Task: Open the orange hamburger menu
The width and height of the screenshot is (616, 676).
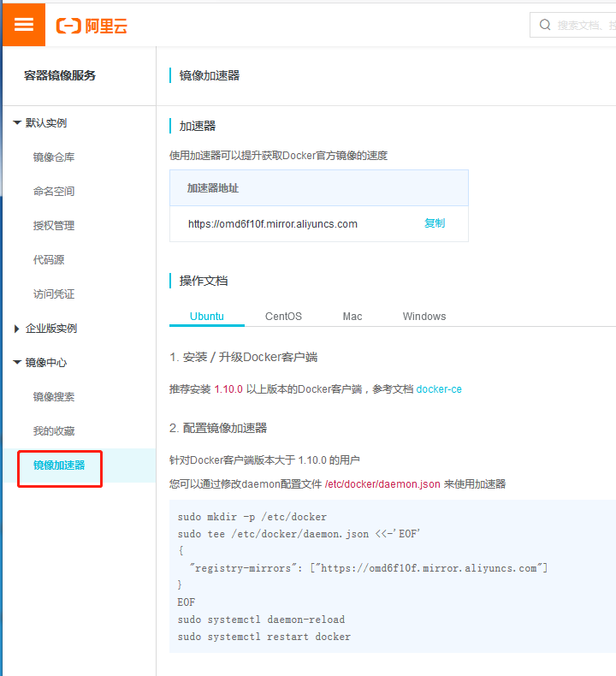Action: (24, 25)
